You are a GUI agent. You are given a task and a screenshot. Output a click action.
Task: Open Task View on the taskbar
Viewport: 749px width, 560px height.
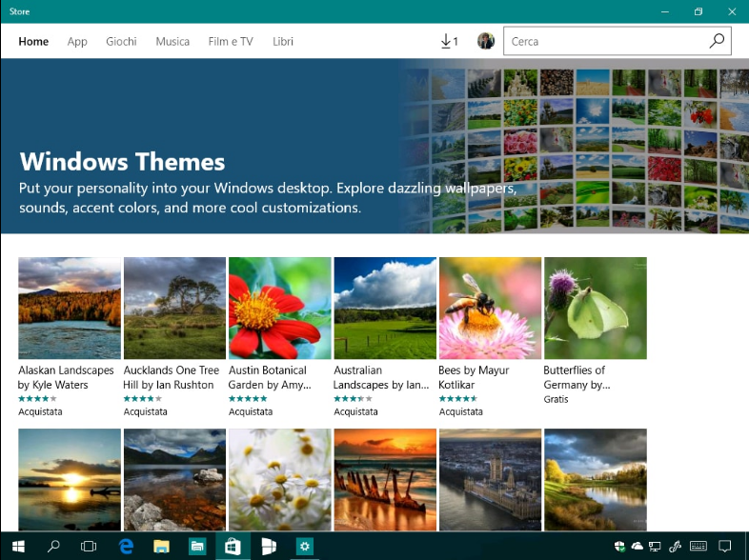coord(89,546)
